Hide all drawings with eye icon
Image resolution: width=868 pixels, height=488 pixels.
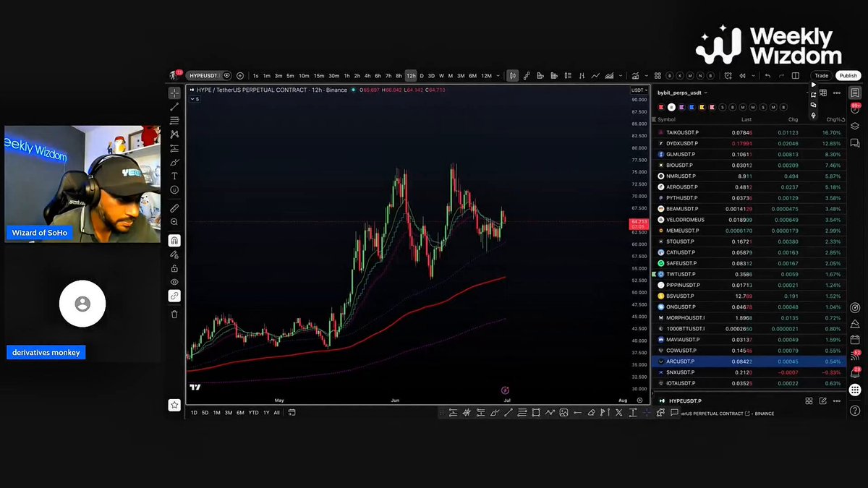(x=174, y=282)
